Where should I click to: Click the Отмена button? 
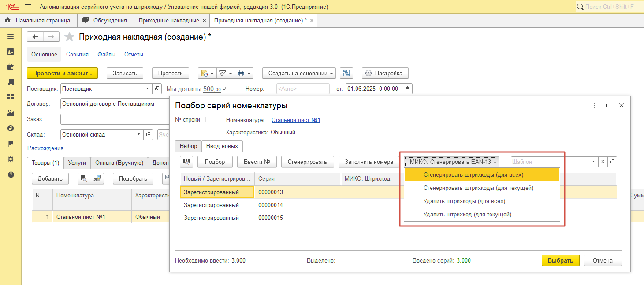[603, 260]
